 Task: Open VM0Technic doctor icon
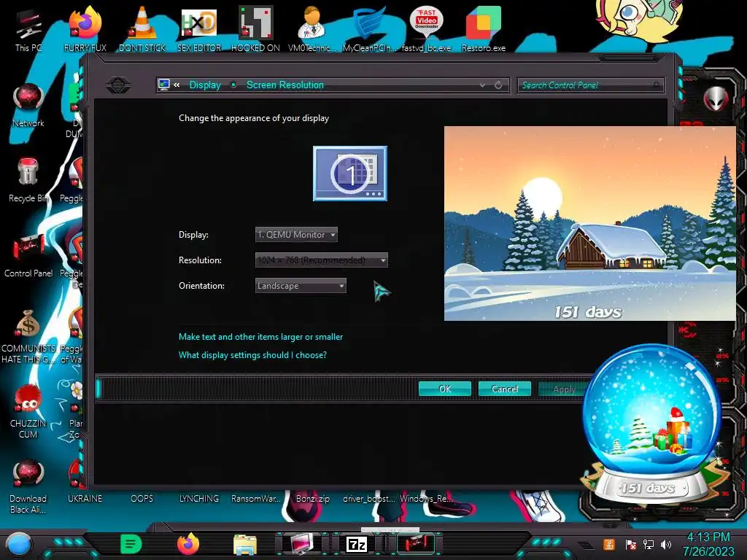312,29
